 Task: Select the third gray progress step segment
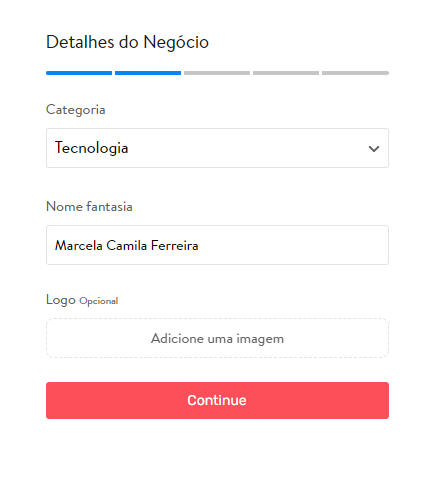coord(217,73)
